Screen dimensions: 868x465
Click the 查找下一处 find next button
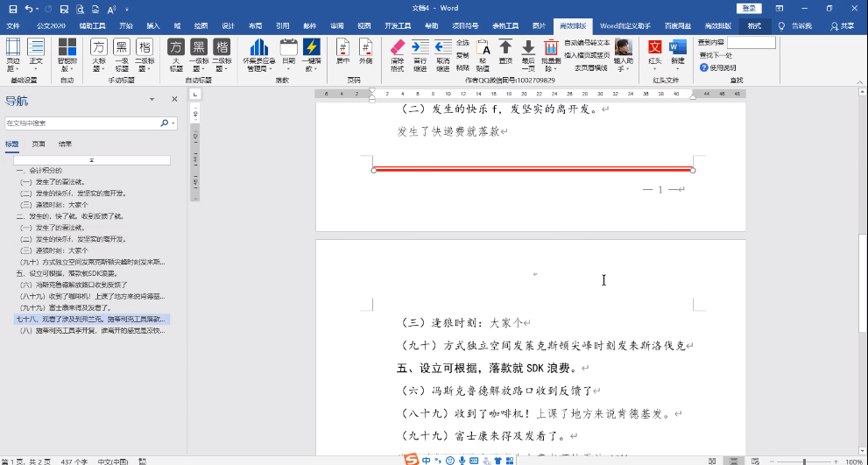(716, 55)
